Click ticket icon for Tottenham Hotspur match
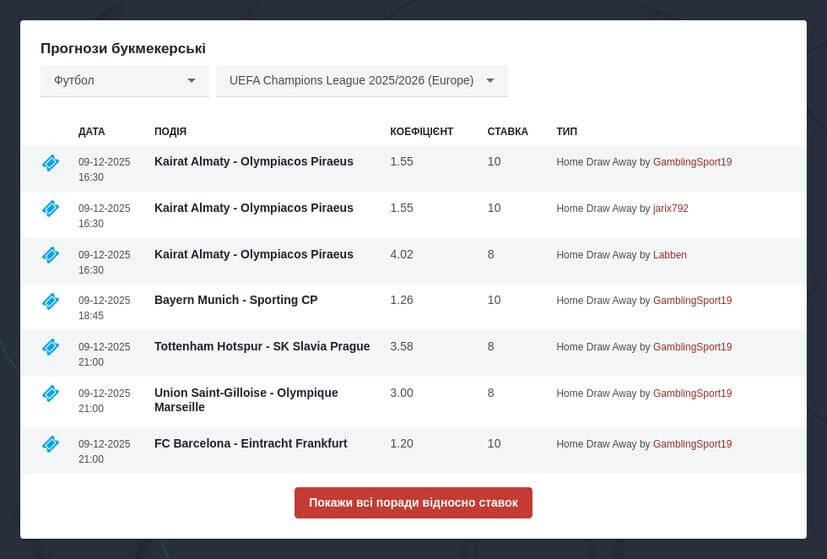Image resolution: width=827 pixels, height=559 pixels. [50, 347]
